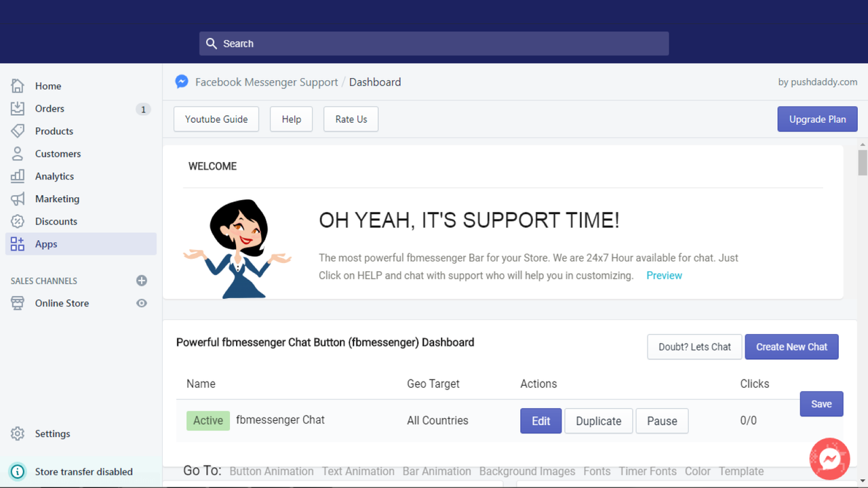Click the page vertical scrollbar thumb
868x488 pixels.
[863, 163]
